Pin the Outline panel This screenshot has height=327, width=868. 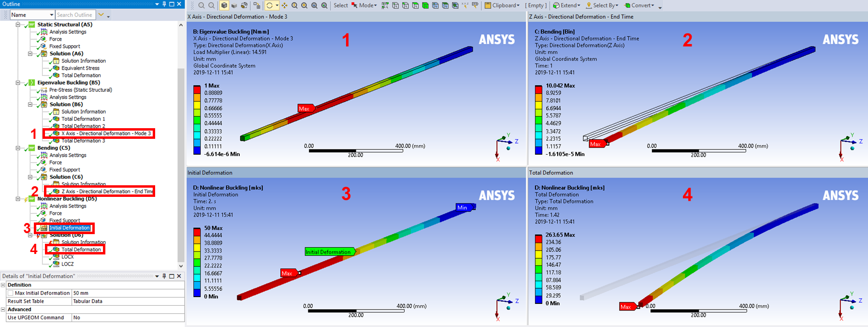[164, 4]
